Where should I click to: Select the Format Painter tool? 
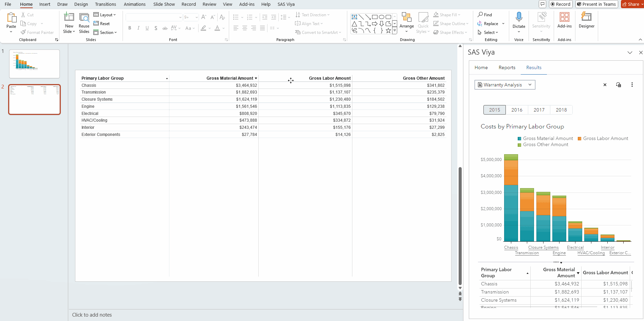pos(37,32)
